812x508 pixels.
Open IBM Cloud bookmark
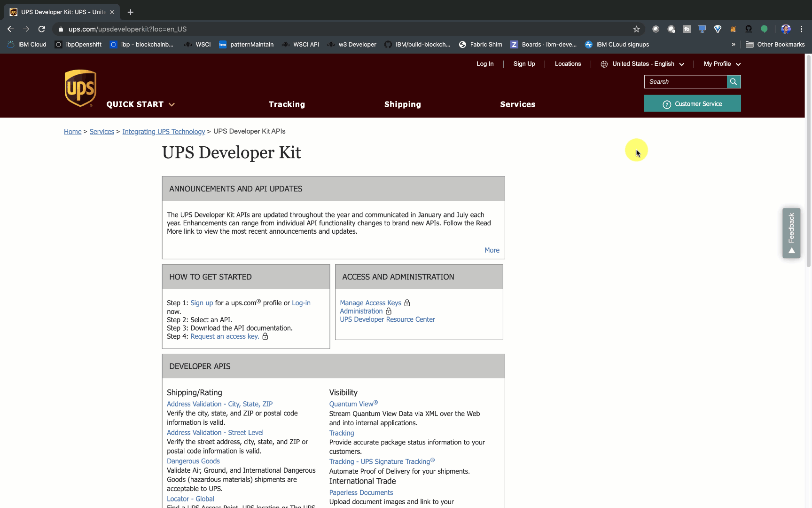click(x=27, y=45)
